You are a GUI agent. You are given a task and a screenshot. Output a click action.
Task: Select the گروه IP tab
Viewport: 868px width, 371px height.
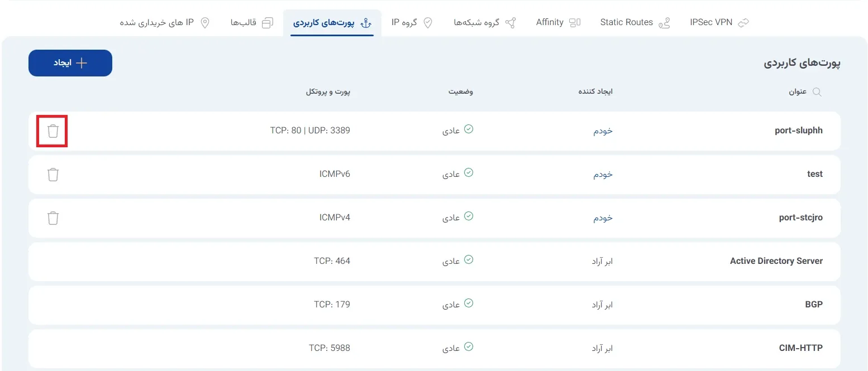click(x=412, y=23)
